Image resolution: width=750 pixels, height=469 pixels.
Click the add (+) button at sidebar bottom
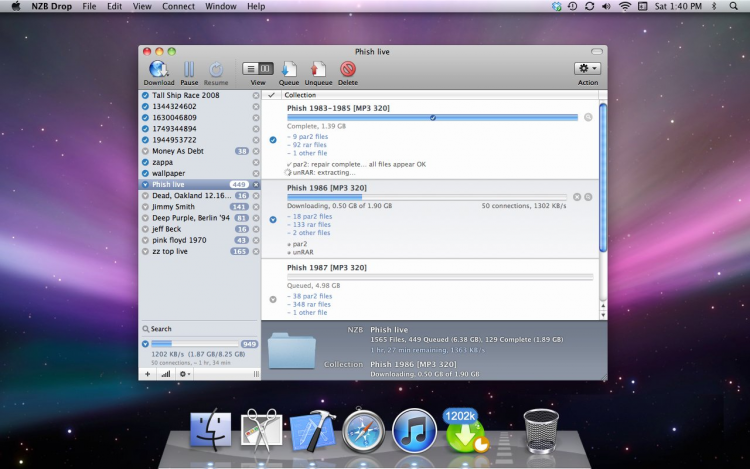(x=148, y=373)
